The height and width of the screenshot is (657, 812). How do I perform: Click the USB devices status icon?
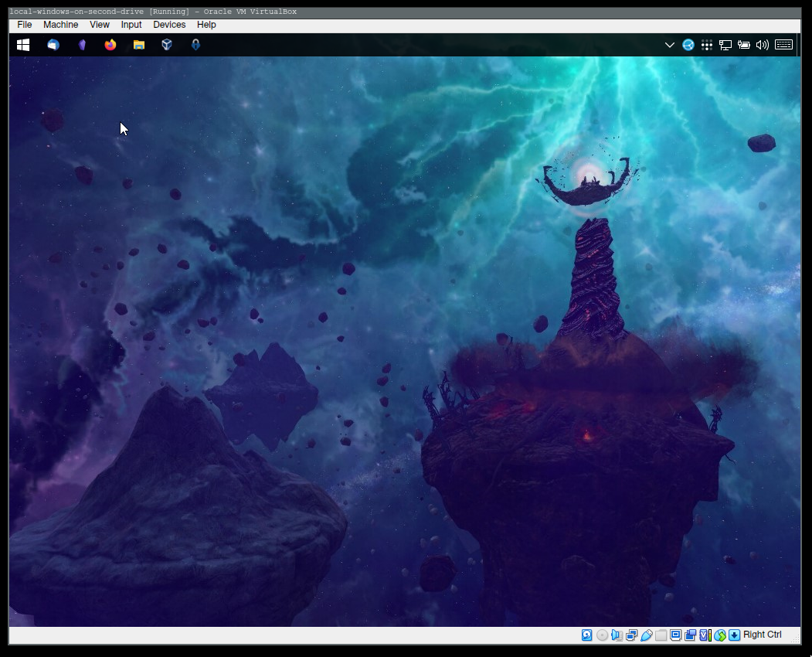647,635
